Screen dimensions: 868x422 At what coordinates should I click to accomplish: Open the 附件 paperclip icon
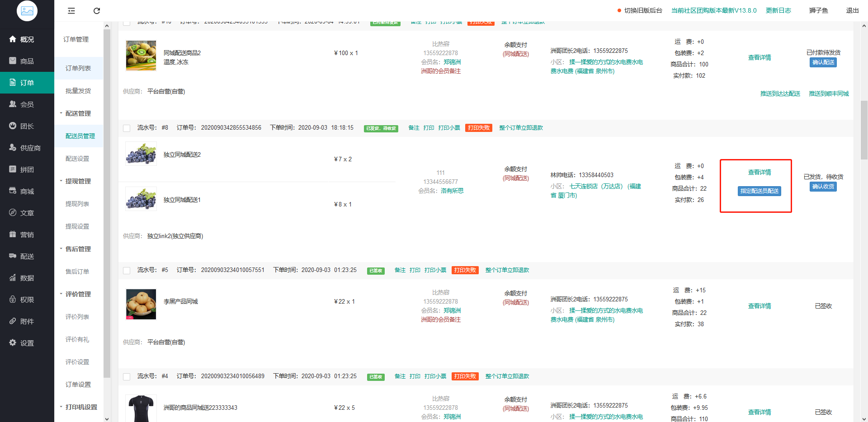coord(13,321)
